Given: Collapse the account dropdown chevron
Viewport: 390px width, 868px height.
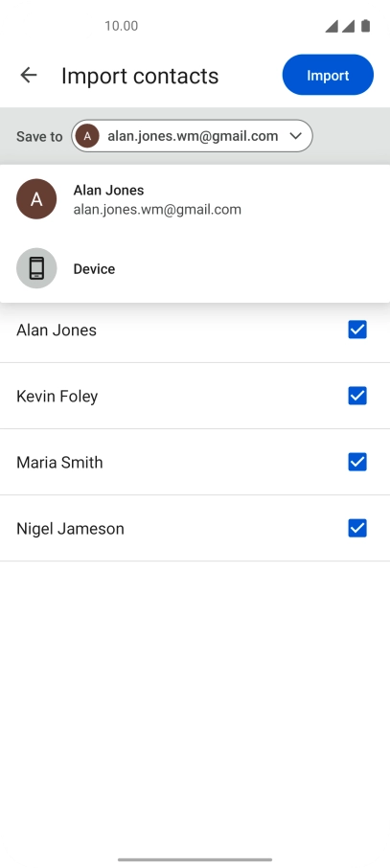Looking at the screenshot, I should [x=296, y=136].
